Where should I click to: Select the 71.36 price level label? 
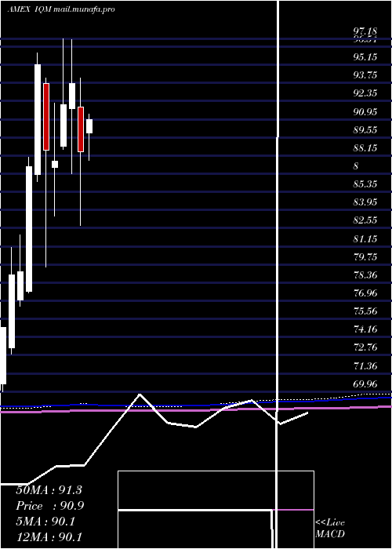[x=365, y=366]
